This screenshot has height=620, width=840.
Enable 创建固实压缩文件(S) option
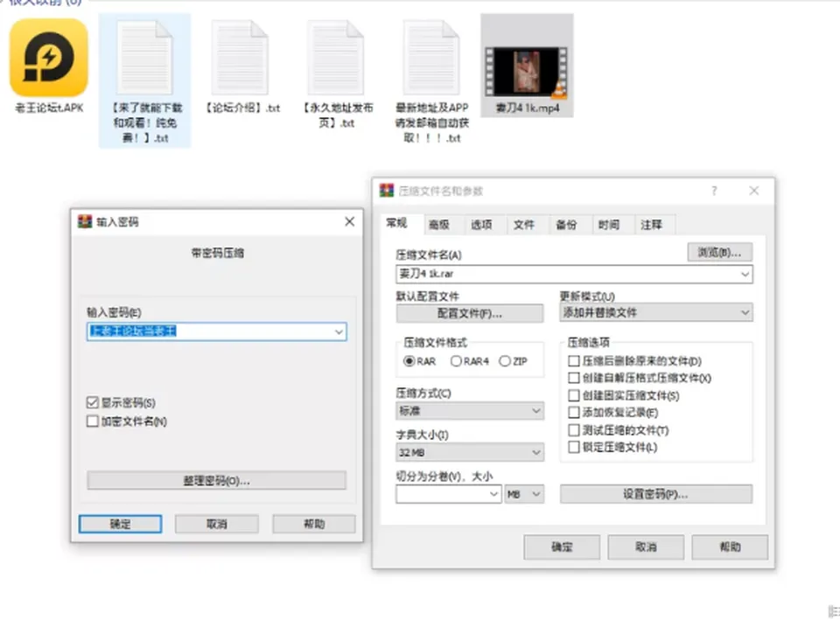pyautogui.click(x=574, y=395)
